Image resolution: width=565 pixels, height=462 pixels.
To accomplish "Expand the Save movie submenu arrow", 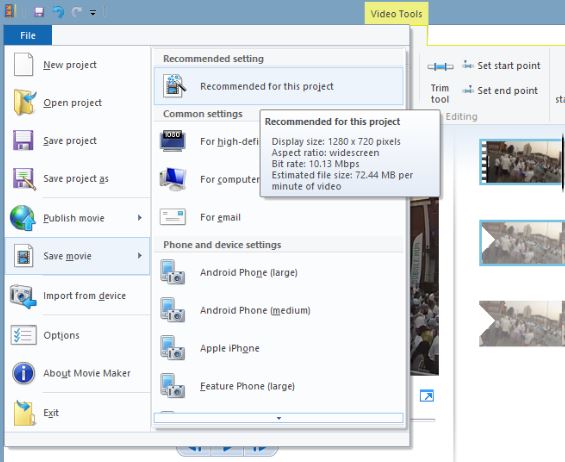I will coord(140,256).
